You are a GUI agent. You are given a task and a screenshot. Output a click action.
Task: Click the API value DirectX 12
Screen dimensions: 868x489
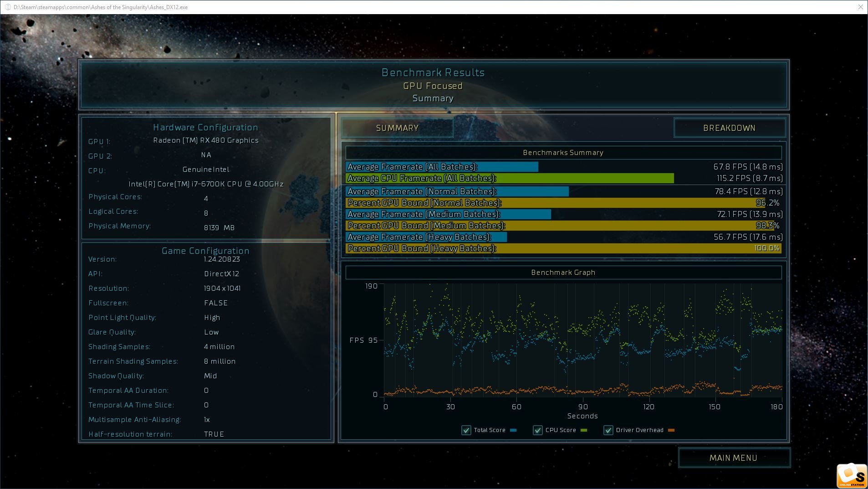tap(221, 274)
